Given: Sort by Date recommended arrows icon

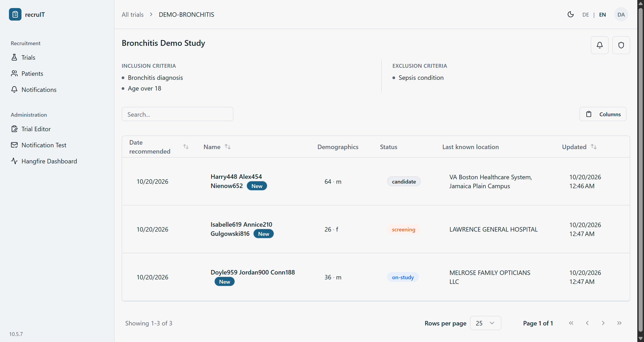Looking at the screenshot, I should tap(186, 147).
